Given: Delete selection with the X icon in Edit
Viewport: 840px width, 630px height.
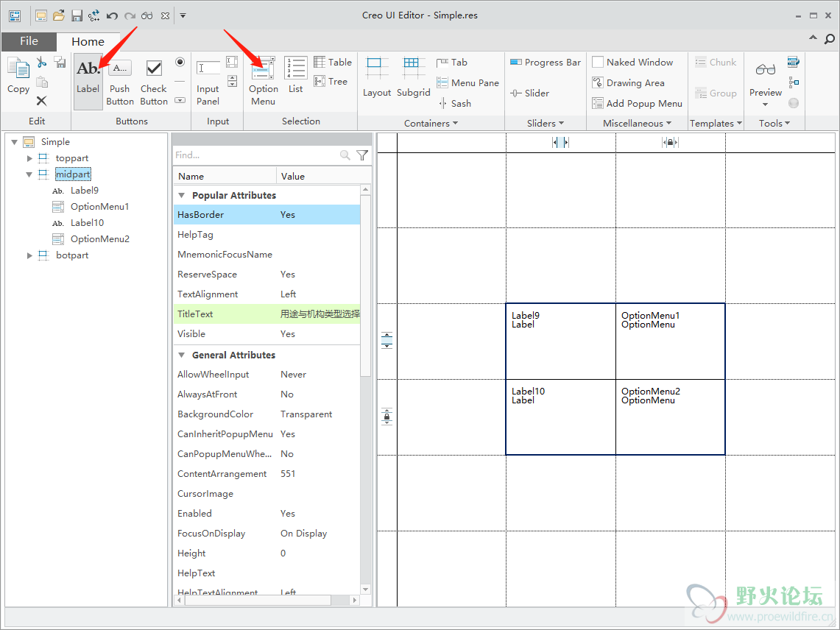Looking at the screenshot, I should (x=41, y=101).
